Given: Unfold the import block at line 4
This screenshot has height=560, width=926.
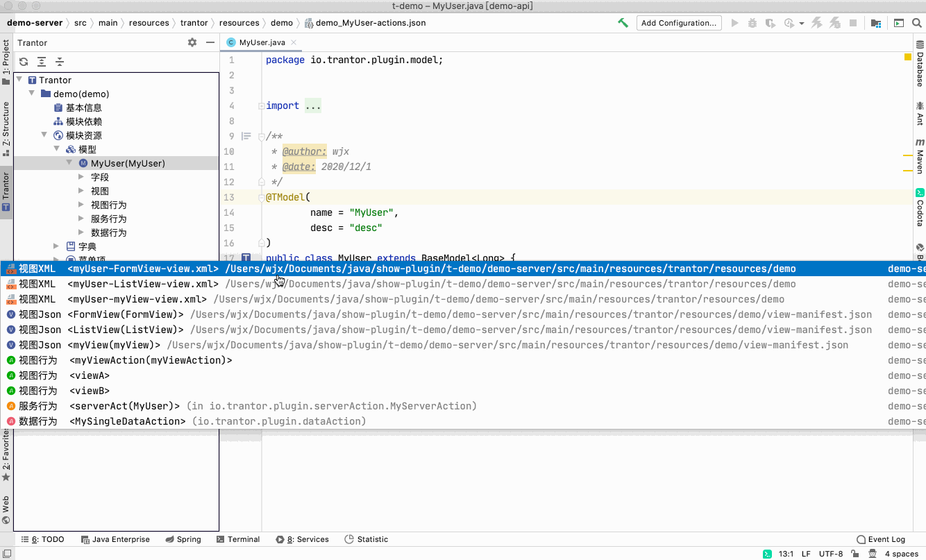Looking at the screenshot, I should pos(261,105).
